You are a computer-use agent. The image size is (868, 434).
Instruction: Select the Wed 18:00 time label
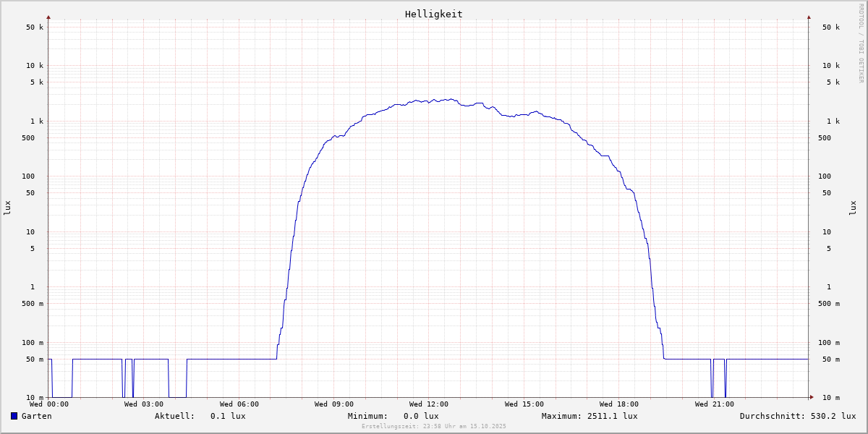(619, 404)
